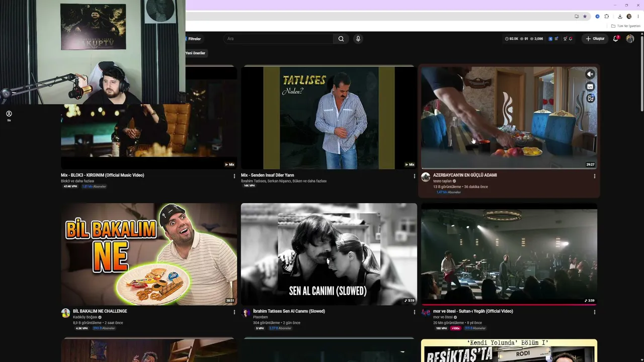This screenshot has height=362, width=644.
Task: Open Mix - BLOK3 - KIRGINIM title
Action: point(103,175)
